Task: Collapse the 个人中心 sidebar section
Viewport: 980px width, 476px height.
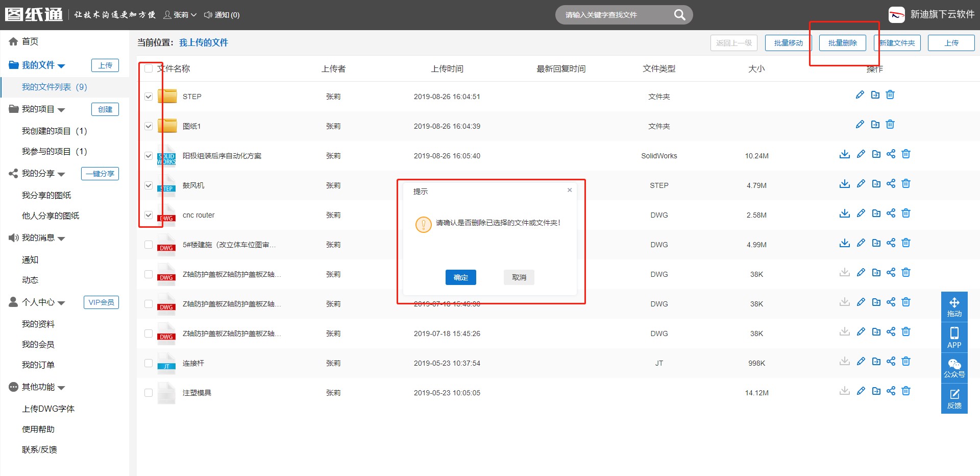Action: coord(61,303)
